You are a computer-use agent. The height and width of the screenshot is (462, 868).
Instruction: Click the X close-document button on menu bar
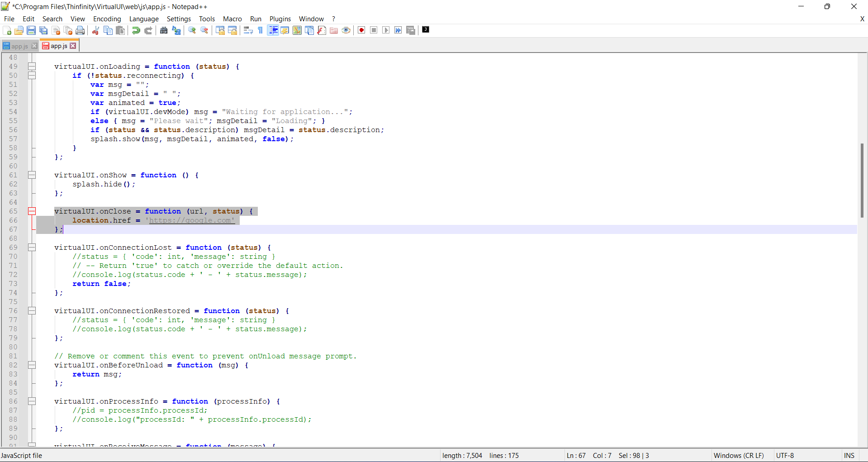click(862, 19)
